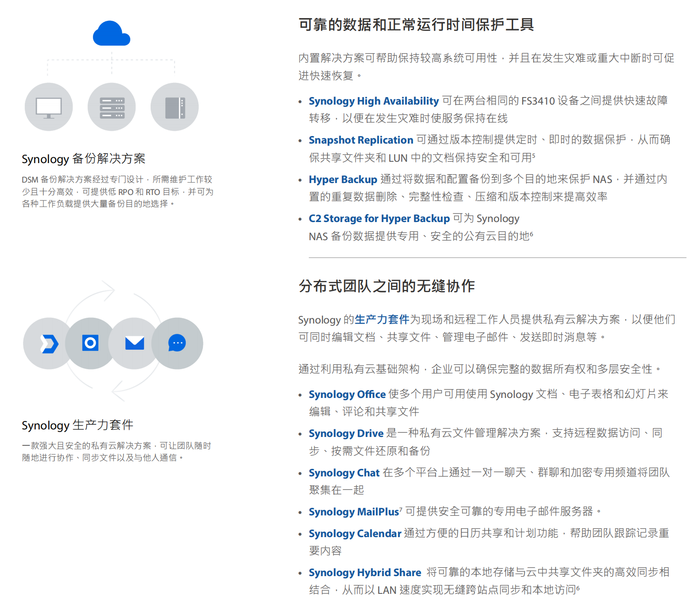
Task: Click paragraph starting 一款强大且安全的私有云
Action: [116, 452]
